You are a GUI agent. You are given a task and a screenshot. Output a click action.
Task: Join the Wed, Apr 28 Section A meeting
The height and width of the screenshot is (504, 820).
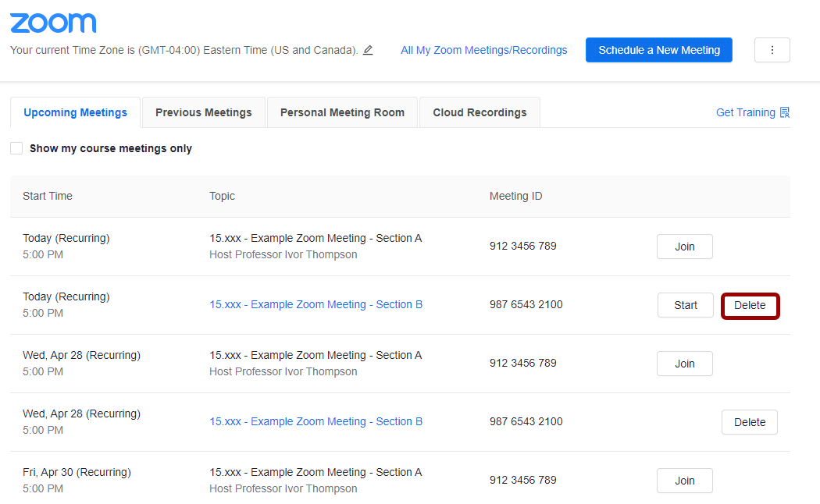click(684, 364)
